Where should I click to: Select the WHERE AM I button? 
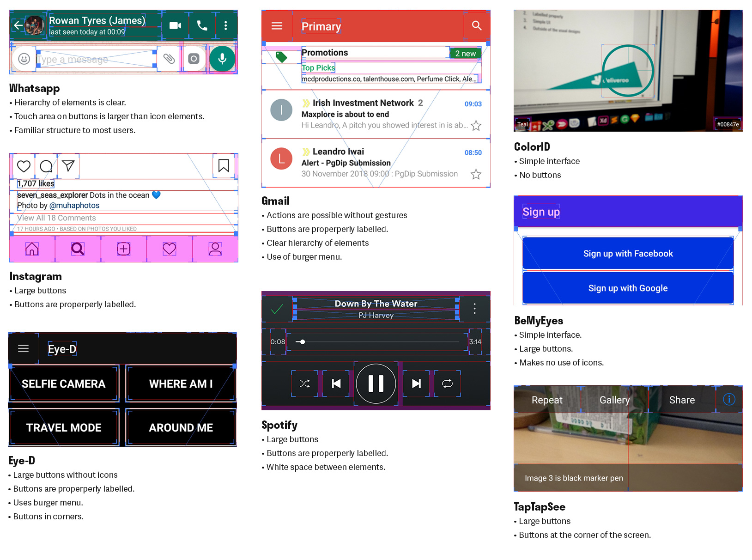[x=181, y=383]
